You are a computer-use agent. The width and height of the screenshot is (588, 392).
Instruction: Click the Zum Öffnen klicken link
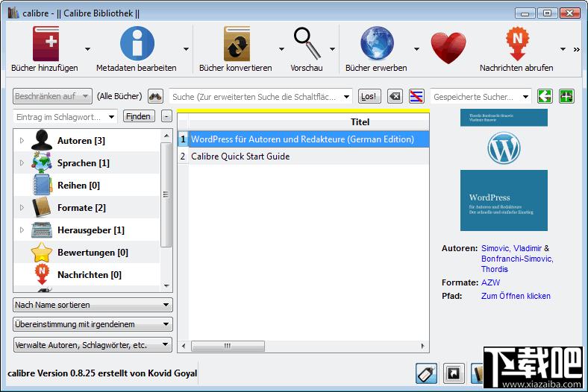[x=516, y=296]
